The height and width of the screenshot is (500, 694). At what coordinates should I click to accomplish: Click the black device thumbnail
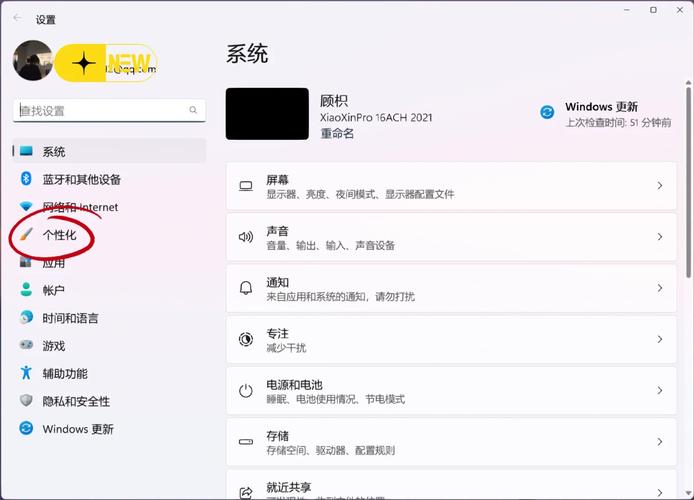click(x=267, y=114)
